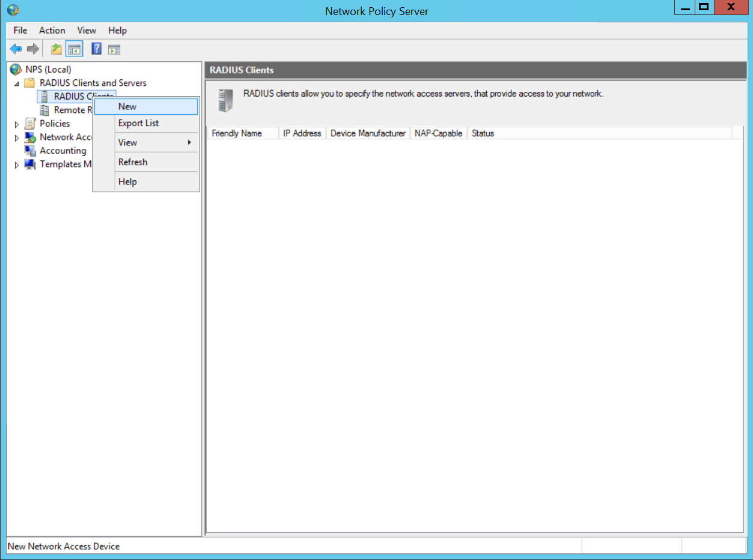The height and width of the screenshot is (560, 753).
Task: Click the 'New Network Access Device' status bar text
Action: click(x=64, y=546)
